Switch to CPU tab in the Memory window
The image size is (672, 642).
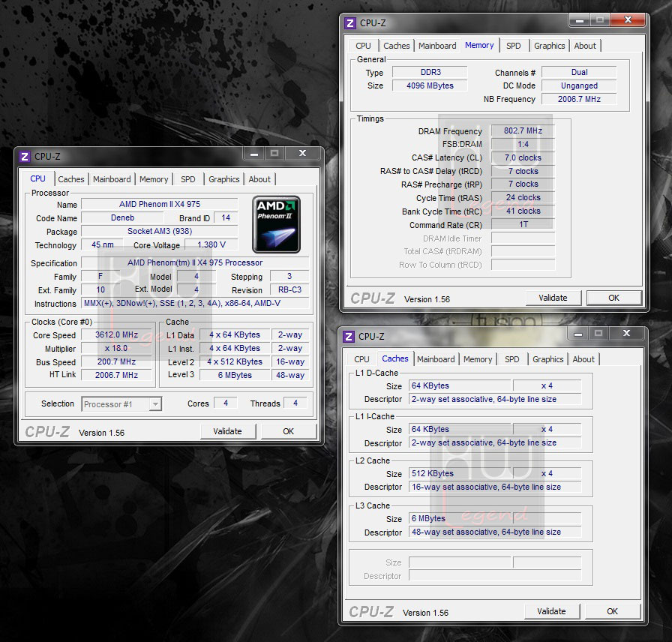click(x=364, y=46)
